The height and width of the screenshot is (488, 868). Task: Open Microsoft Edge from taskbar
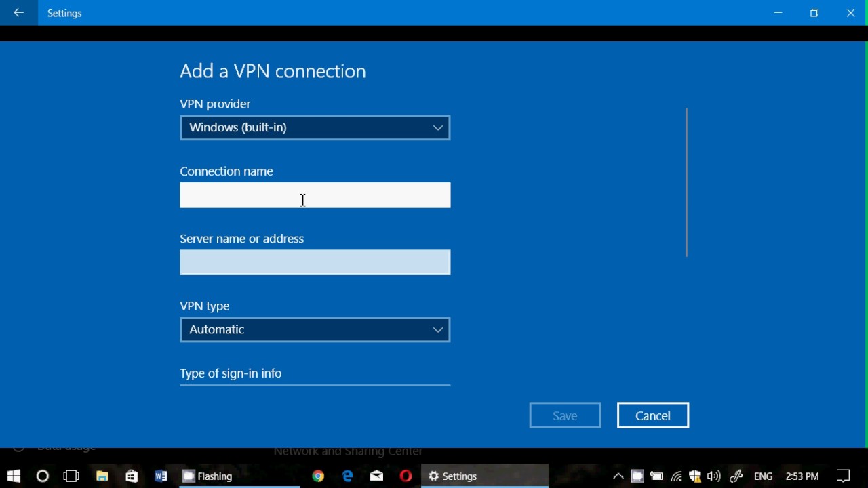pos(348,476)
